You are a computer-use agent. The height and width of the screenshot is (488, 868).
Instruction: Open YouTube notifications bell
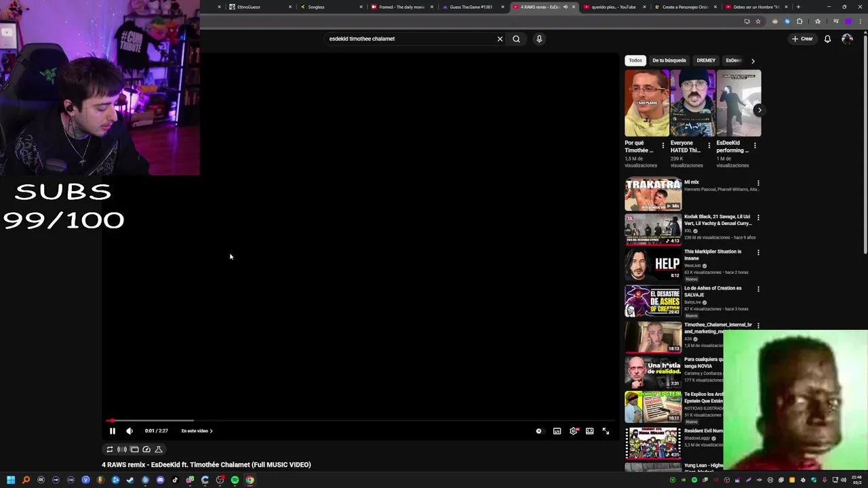[827, 39]
